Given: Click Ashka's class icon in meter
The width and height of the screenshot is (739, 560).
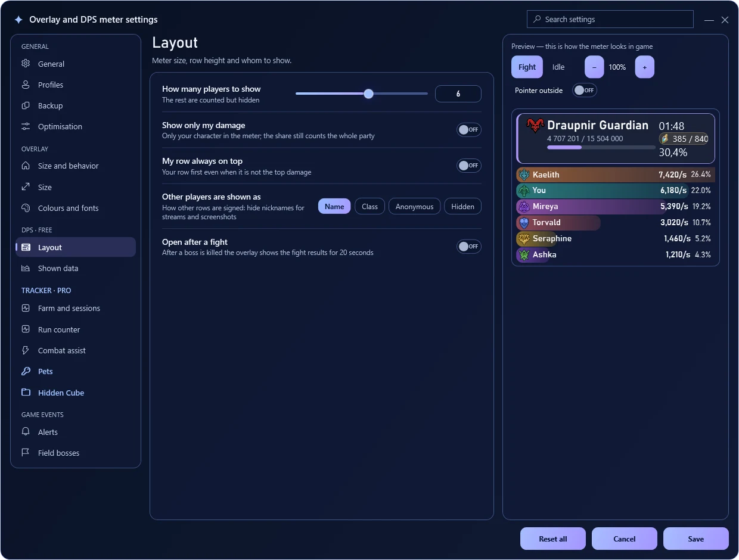Looking at the screenshot, I should pos(524,255).
